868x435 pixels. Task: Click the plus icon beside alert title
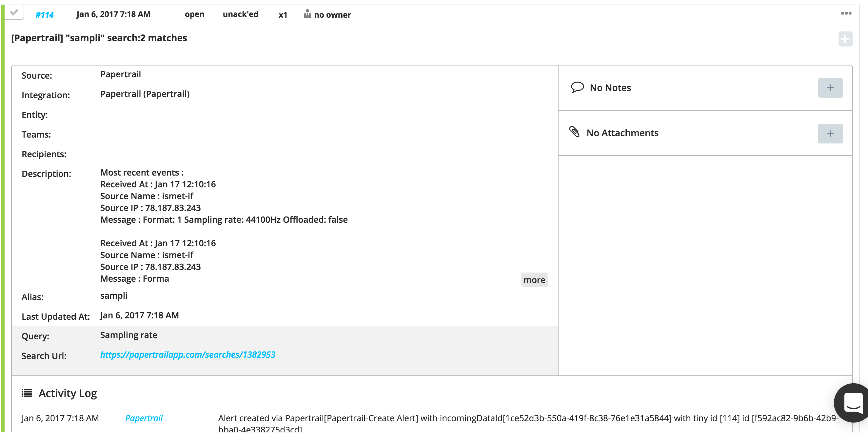click(x=845, y=39)
